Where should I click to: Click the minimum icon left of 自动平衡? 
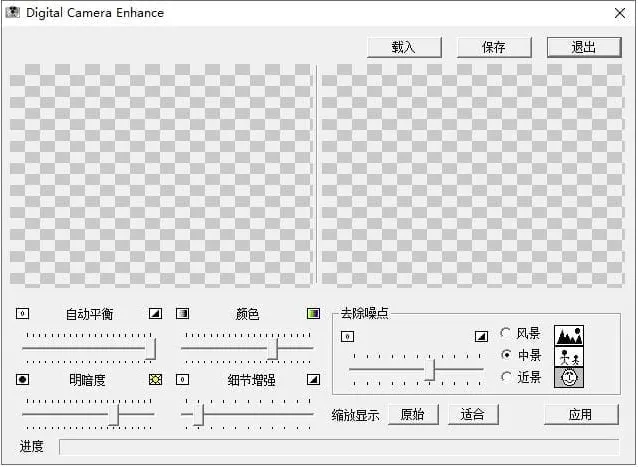click(23, 314)
